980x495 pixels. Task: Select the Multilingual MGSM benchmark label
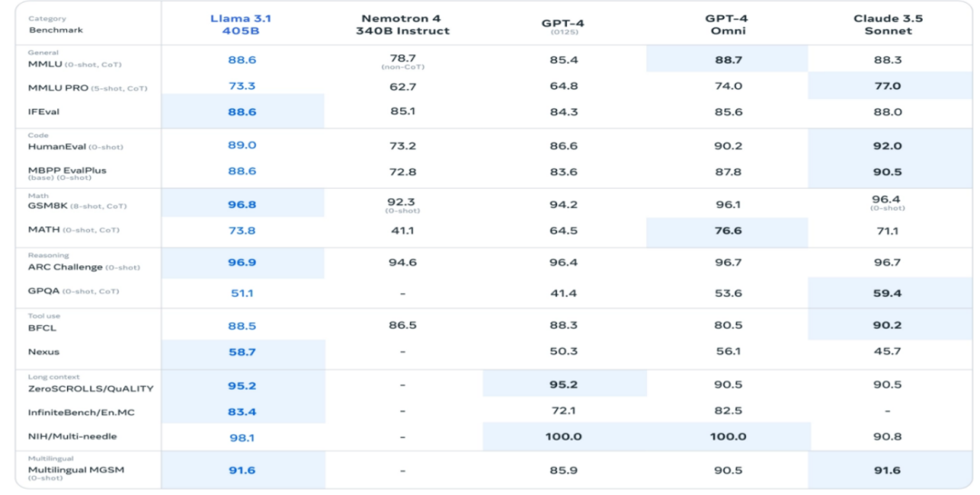coord(75,472)
